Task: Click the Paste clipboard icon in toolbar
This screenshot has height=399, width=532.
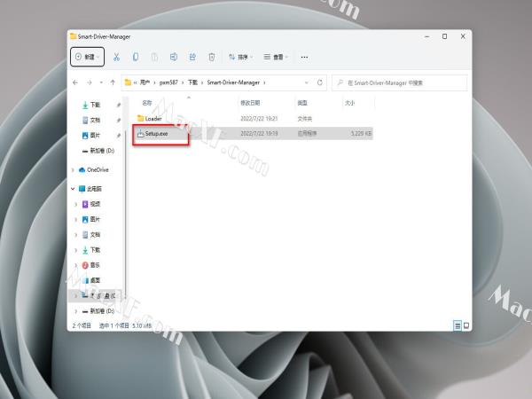Action: tap(154, 57)
